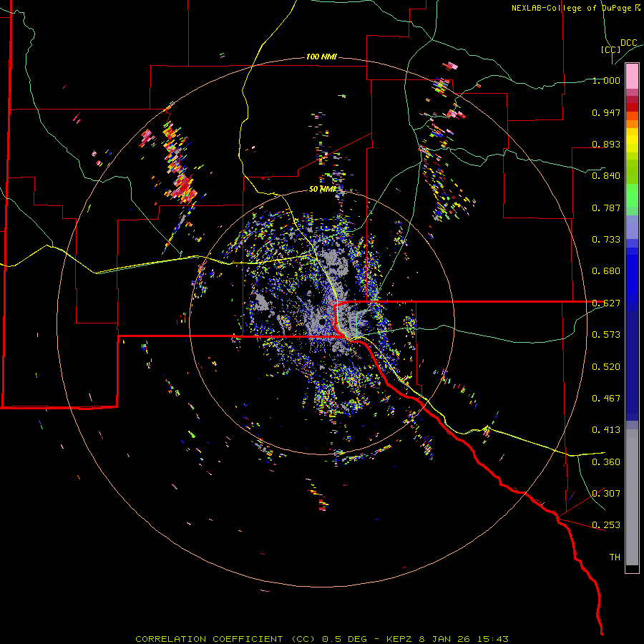Click the black radar site dot at the center
Image resolution: width=644 pixels, height=644 pixels.
(321, 322)
